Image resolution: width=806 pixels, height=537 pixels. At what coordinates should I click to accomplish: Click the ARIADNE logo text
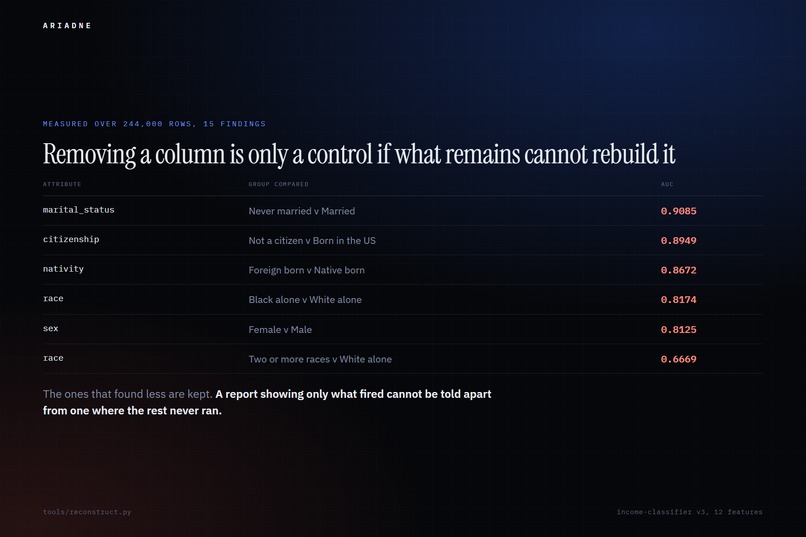click(67, 25)
